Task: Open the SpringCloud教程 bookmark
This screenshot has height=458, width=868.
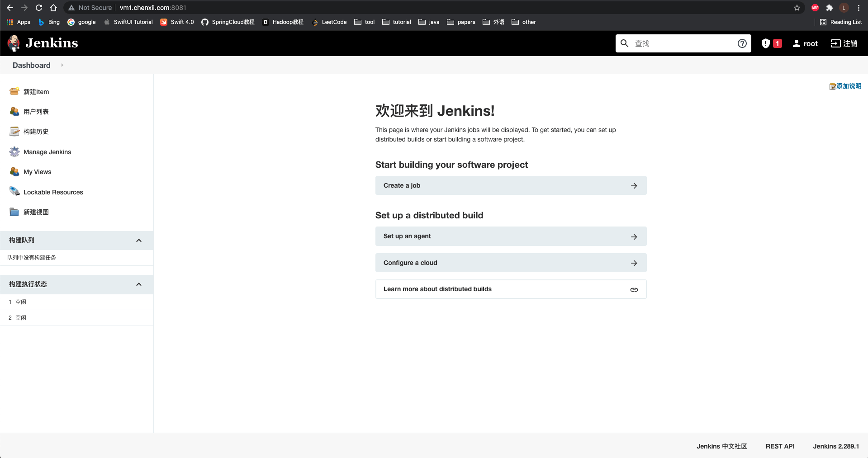Action: pyautogui.click(x=228, y=22)
